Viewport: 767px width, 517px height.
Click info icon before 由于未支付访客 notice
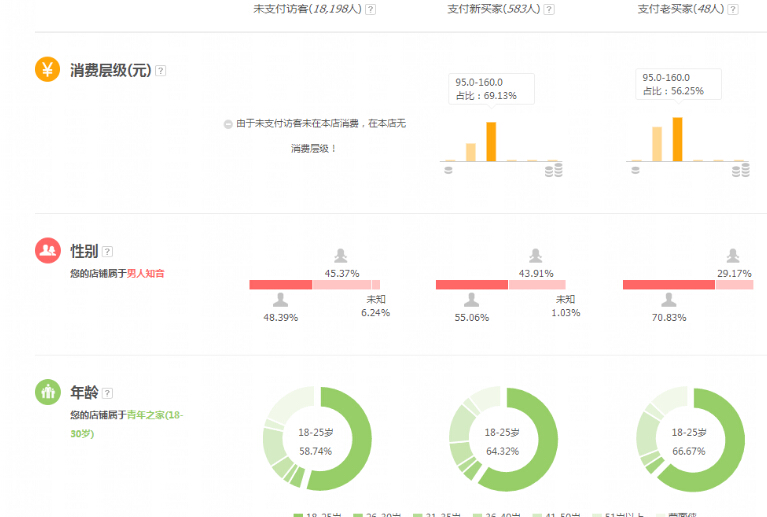tap(228, 124)
